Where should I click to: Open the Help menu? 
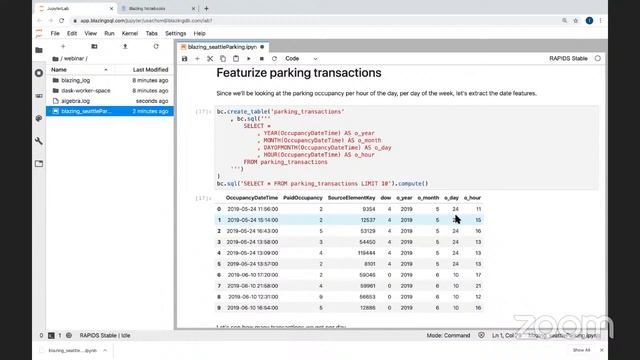point(199,33)
